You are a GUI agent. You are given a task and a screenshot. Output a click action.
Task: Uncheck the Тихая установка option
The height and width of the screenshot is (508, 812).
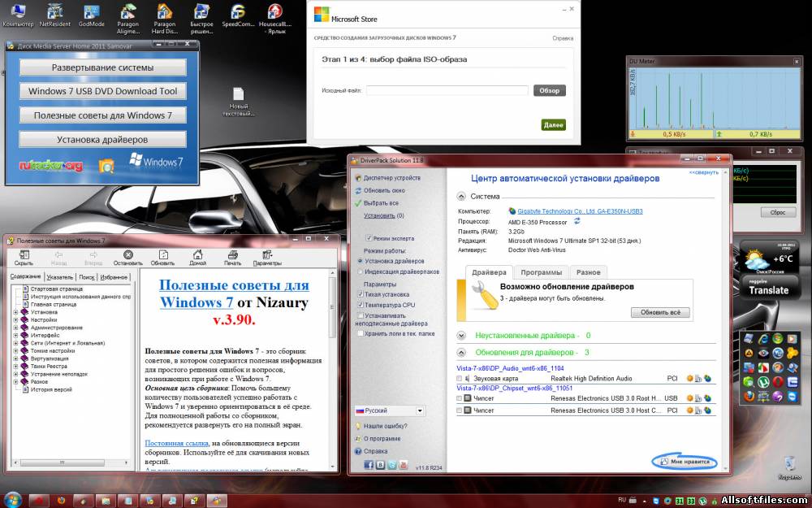click(361, 294)
